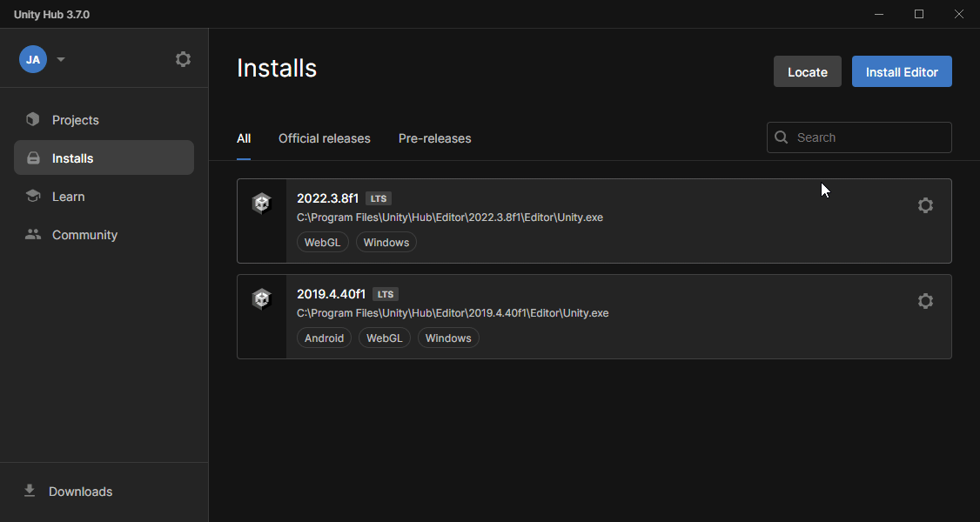The height and width of the screenshot is (522, 980).
Task: Open the Learn section
Action: click(32, 196)
